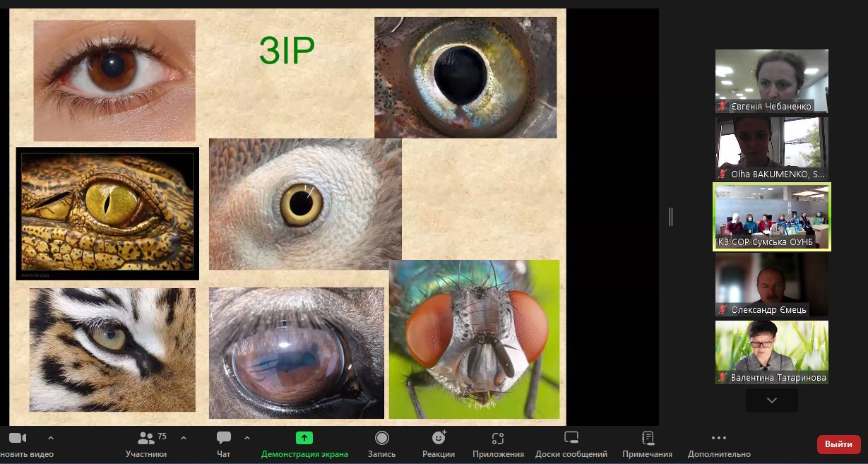
Task: Expand the chevron next to Participants
Action: [184, 438]
